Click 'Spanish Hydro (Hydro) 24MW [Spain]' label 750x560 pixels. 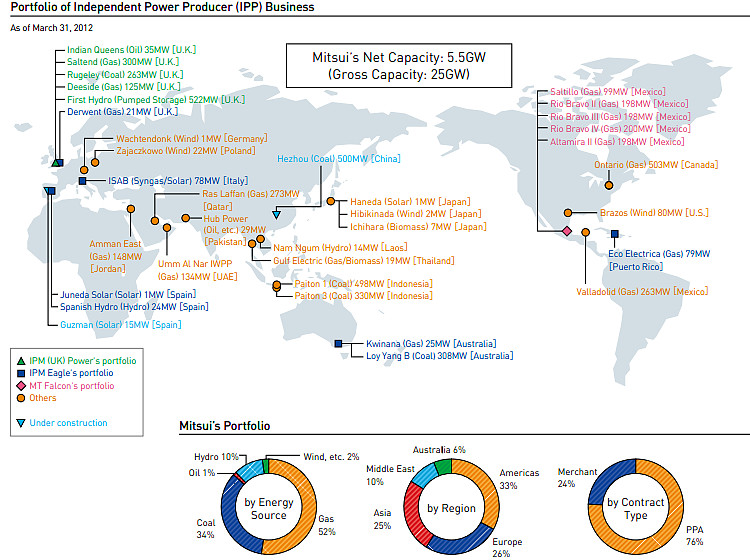coord(134,307)
